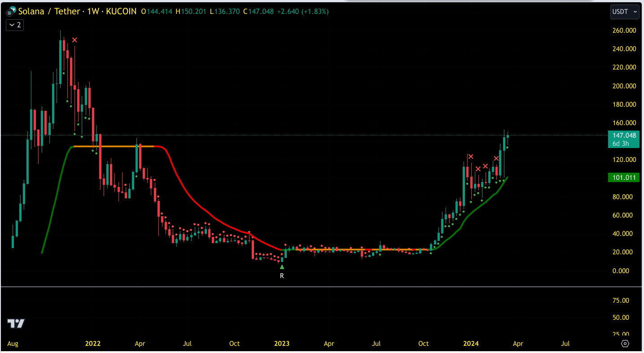Click the current price label 147.048 on the axis
Image resolution: width=644 pixels, height=353 pixels.
[623, 135]
